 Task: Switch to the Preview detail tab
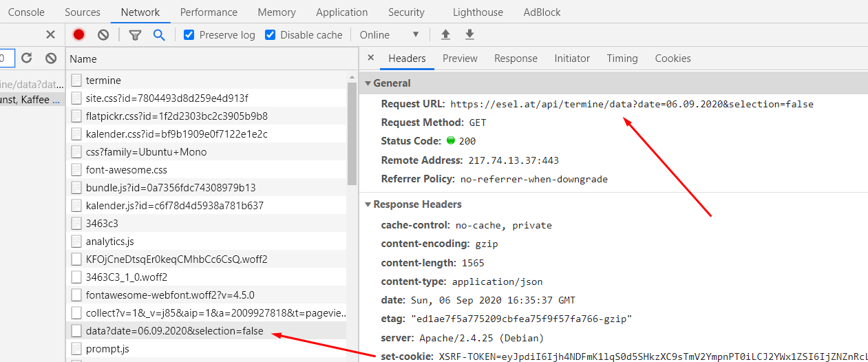click(460, 58)
